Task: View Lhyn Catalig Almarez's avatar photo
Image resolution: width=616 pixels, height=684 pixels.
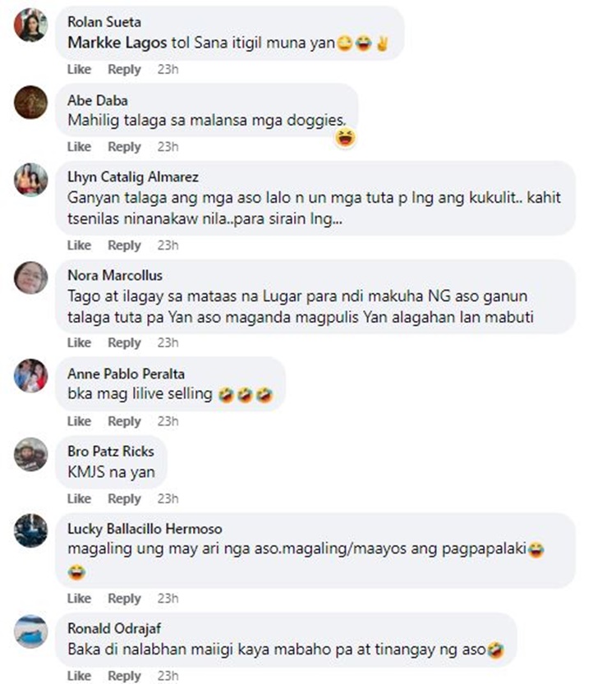Action: point(30,179)
